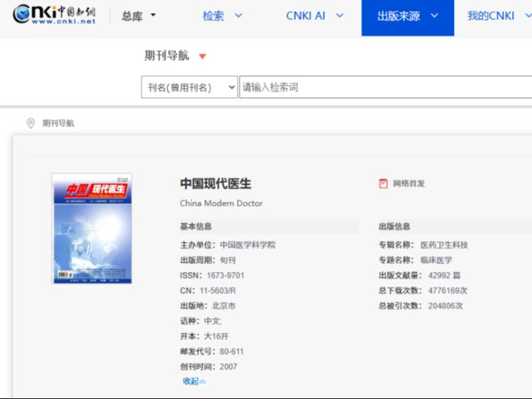Screen dimensions: 532x399
Task: Open the 我的CNKI menu
Action: coord(499,16)
